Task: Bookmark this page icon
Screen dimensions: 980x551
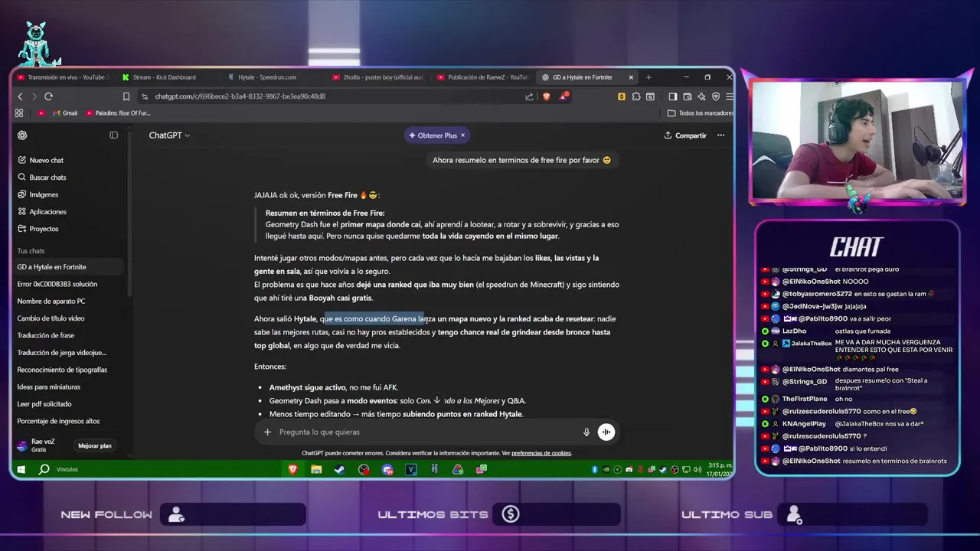Action: [126, 96]
